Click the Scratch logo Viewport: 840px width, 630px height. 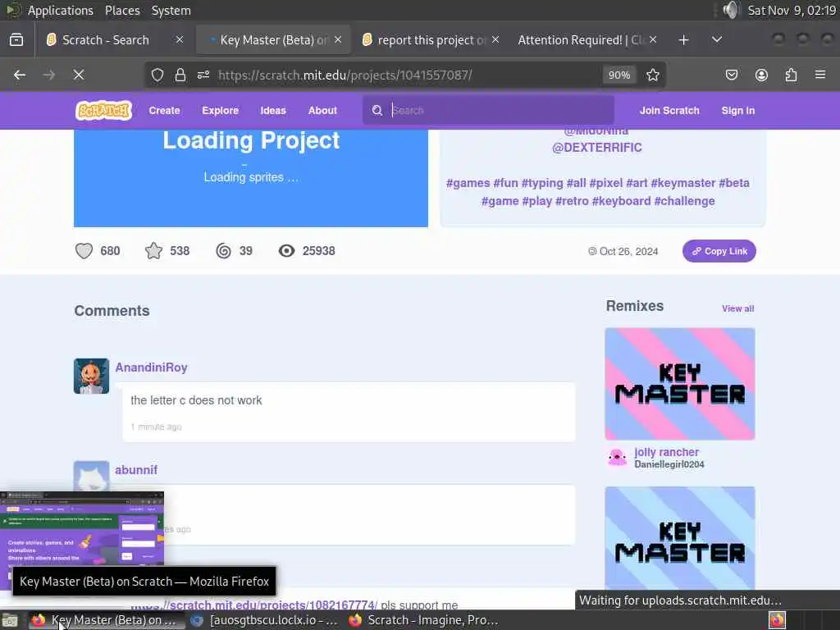click(103, 111)
